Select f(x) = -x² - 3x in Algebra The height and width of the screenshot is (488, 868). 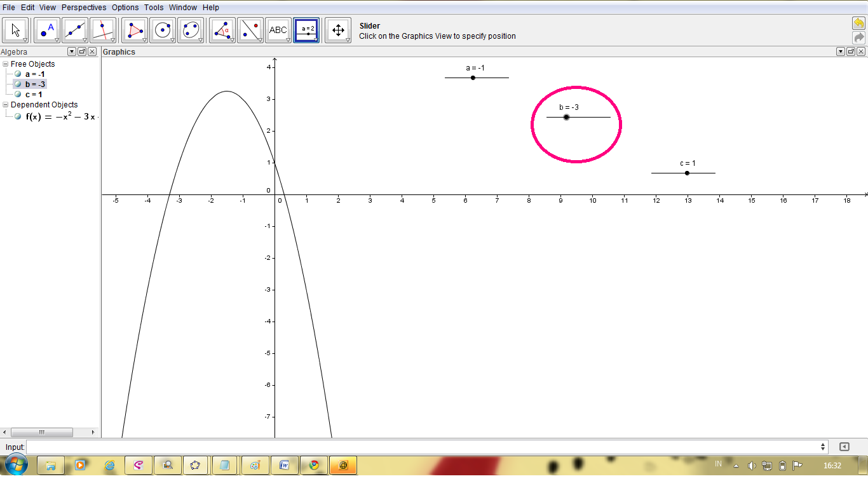point(61,116)
